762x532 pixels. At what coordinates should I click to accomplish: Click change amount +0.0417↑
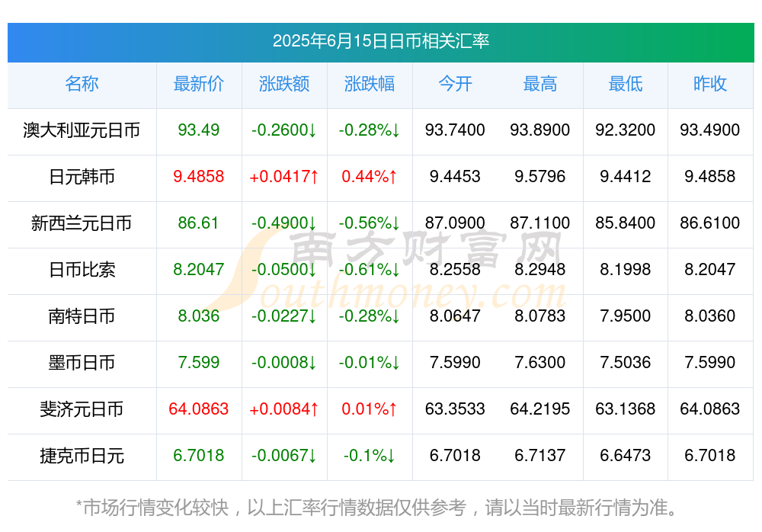tap(284, 176)
